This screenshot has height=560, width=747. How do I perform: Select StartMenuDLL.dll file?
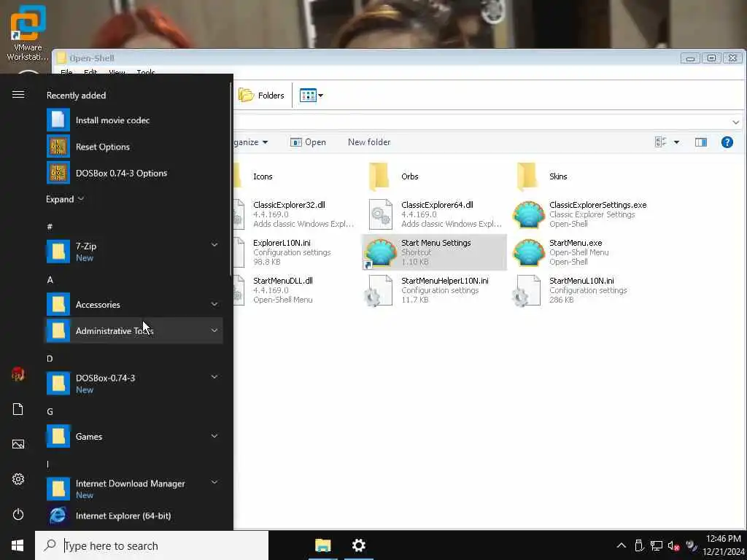(295, 290)
